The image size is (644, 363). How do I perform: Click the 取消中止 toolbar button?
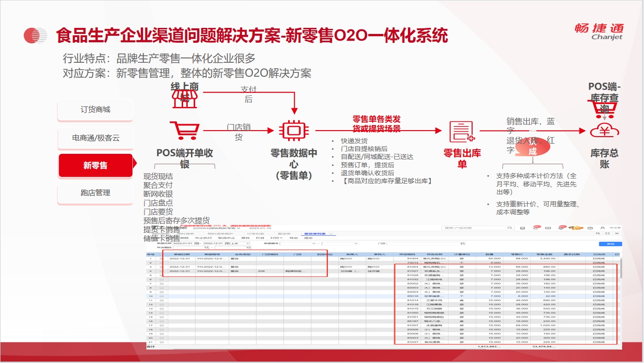coord(226,238)
